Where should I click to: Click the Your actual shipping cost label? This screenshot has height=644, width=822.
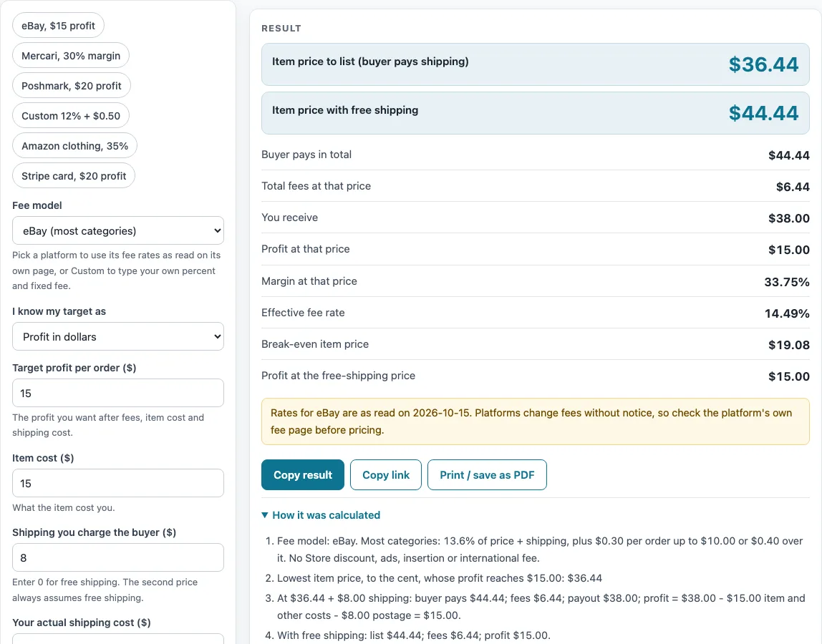[x=81, y=623]
